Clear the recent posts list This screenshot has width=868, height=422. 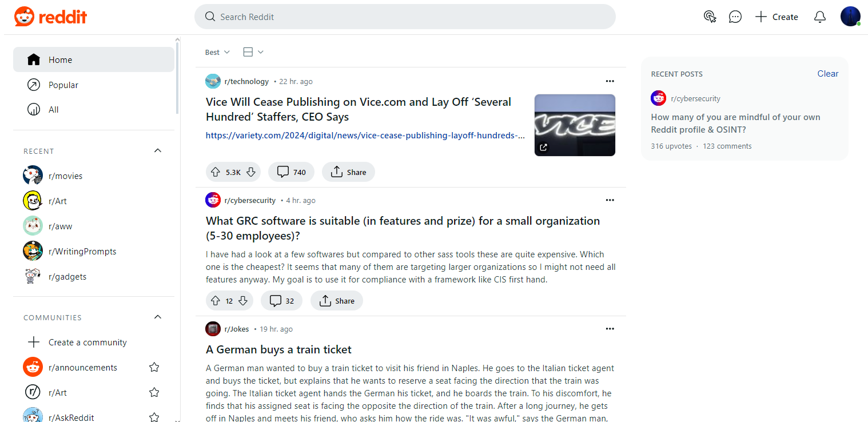click(x=827, y=74)
